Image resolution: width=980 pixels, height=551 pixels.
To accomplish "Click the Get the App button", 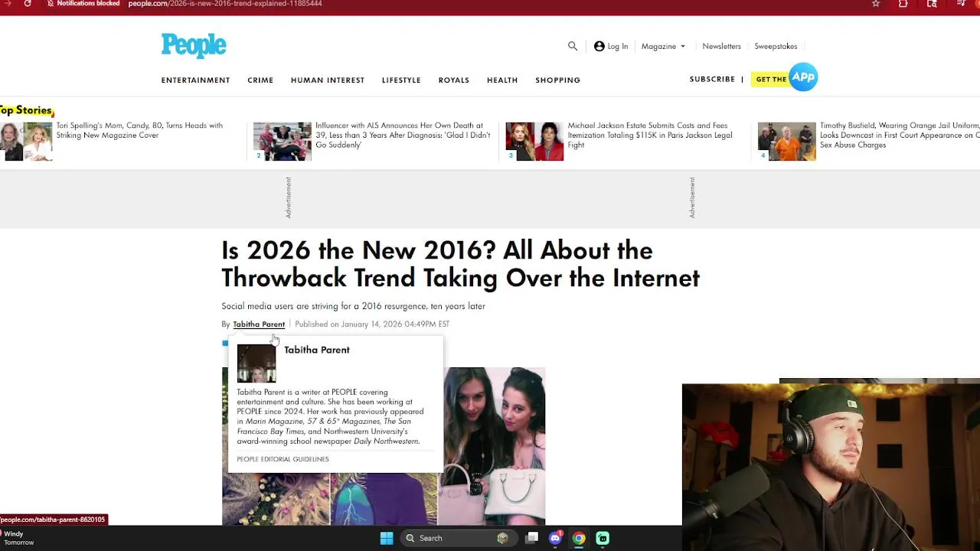I will coord(785,77).
